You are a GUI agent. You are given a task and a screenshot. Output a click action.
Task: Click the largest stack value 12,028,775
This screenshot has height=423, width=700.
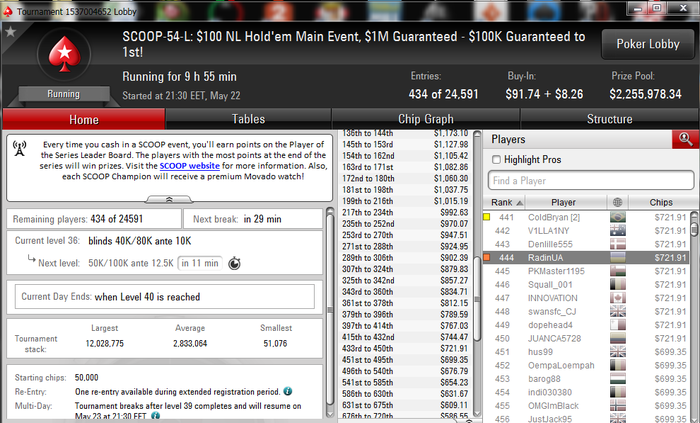[104, 344]
